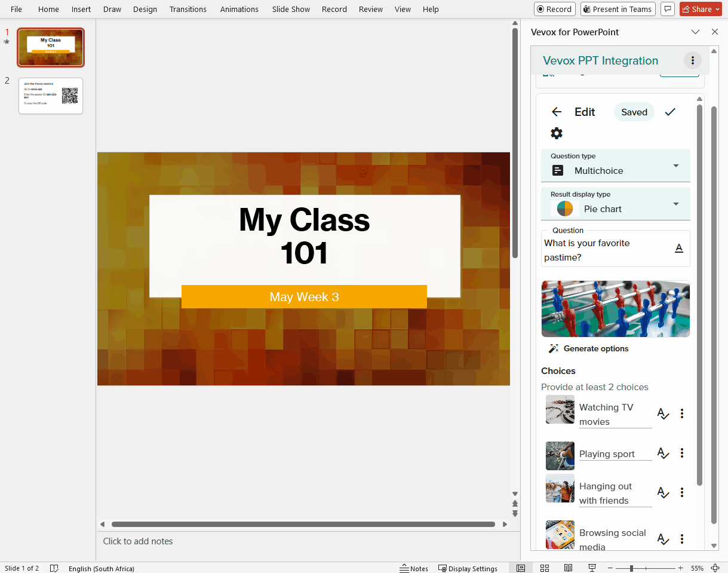Select the slide 2 thumbnail
728x573 pixels.
point(51,96)
